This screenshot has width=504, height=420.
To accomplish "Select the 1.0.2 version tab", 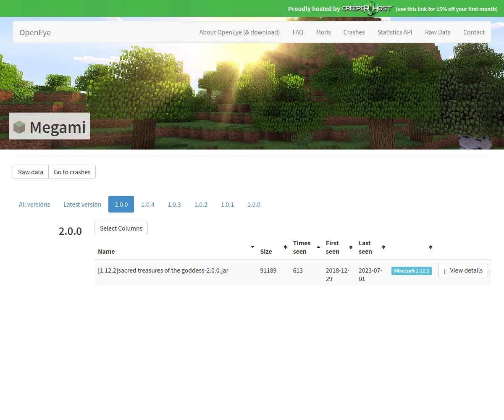I will pyautogui.click(x=201, y=204).
